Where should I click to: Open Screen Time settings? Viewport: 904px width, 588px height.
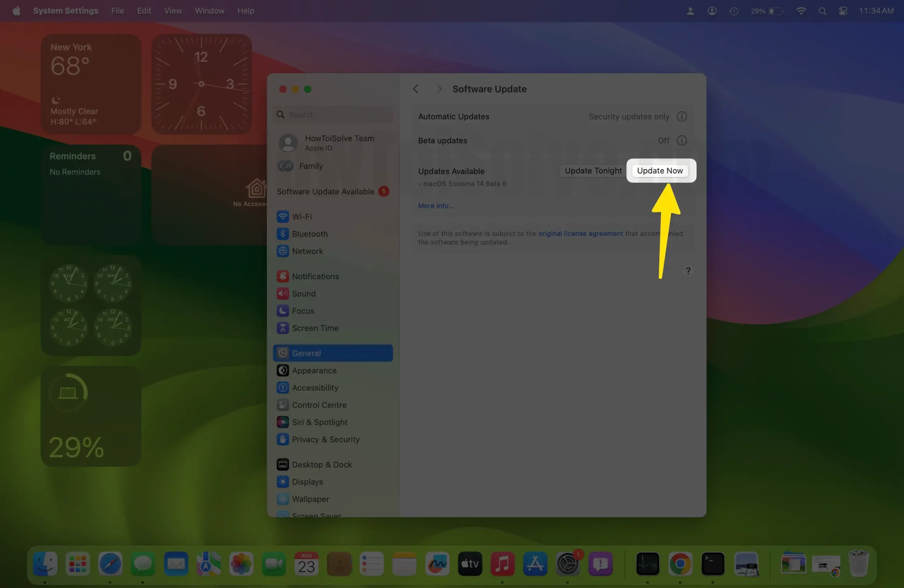coord(333,328)
